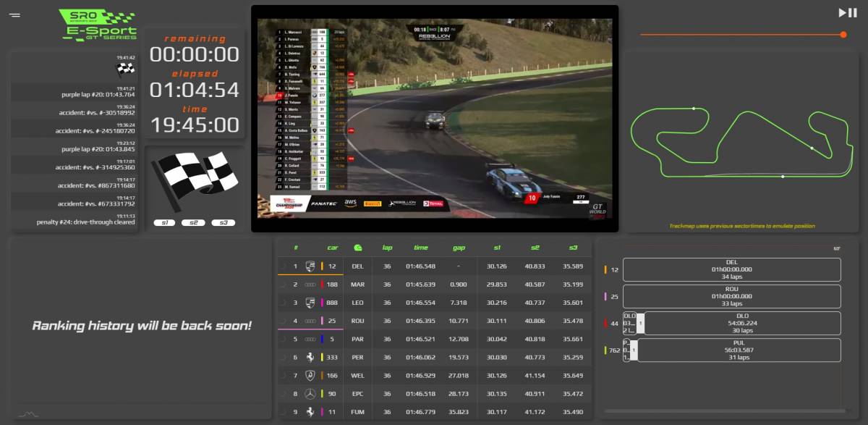Click the SRO E-Sport GT Series logo
This screenshot has height=425, width=868.
(x=97, y=27)
